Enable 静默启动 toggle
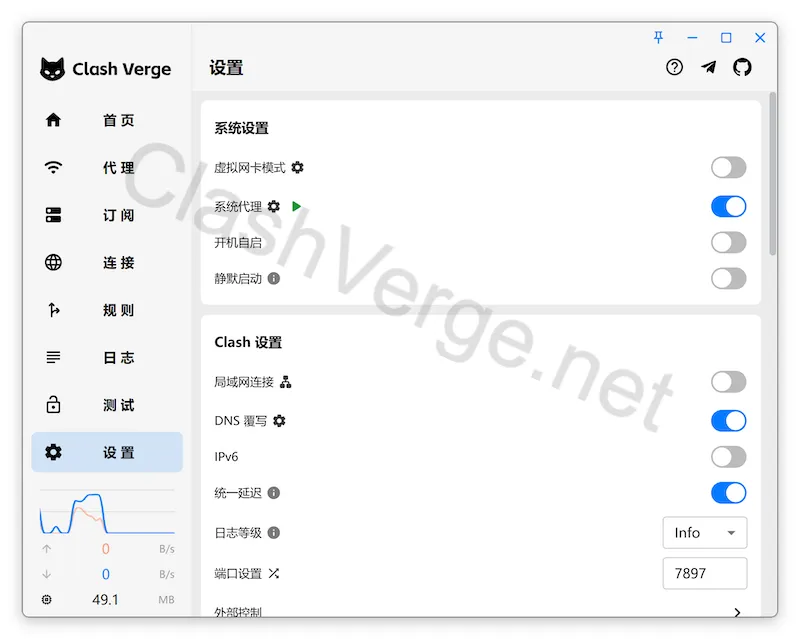This screenshot has height=639, width=800. 729,278
